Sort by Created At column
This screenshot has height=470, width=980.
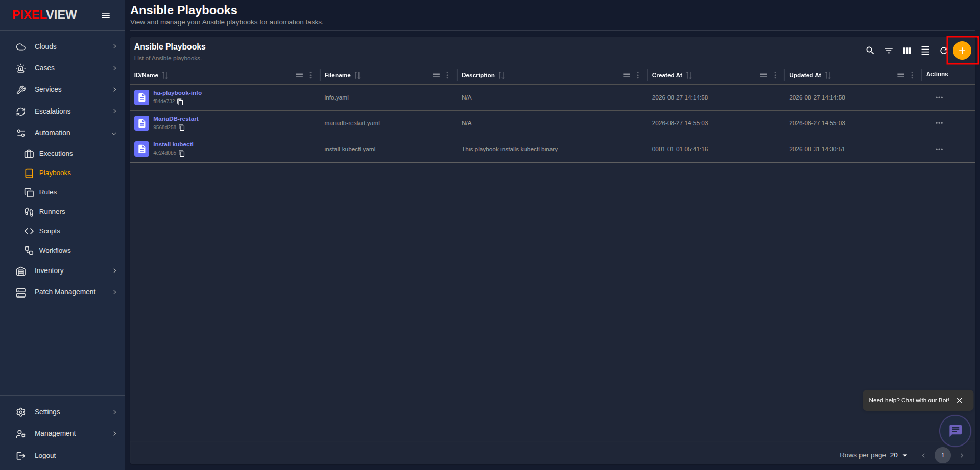coord(689,75)
